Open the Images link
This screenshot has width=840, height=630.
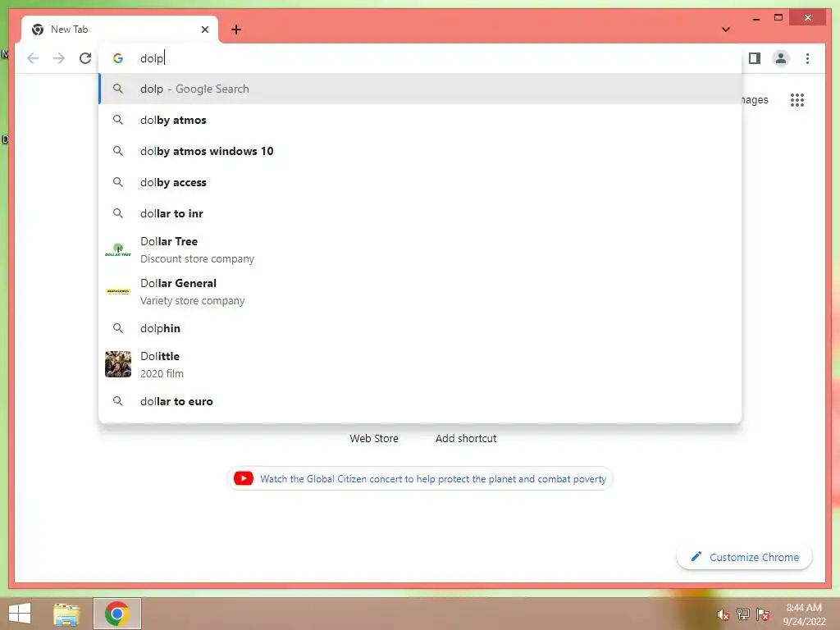click(x=755, y=99)
